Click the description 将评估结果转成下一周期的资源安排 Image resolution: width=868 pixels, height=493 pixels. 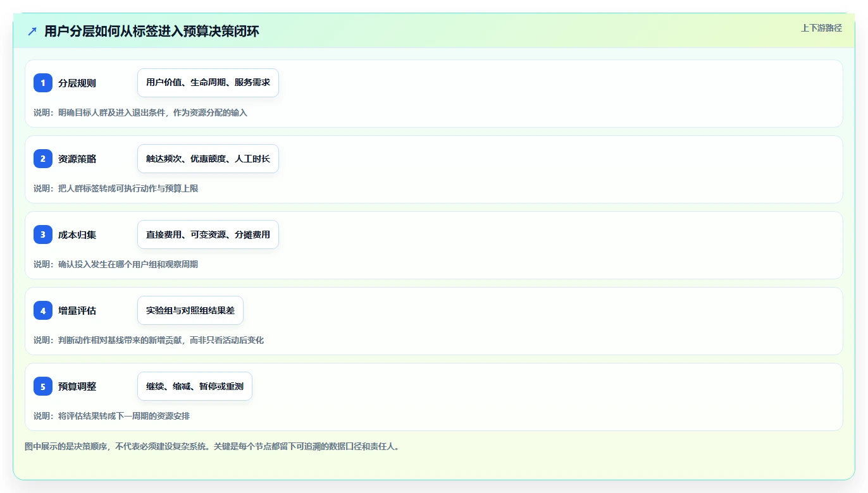(x=124, y=416)
